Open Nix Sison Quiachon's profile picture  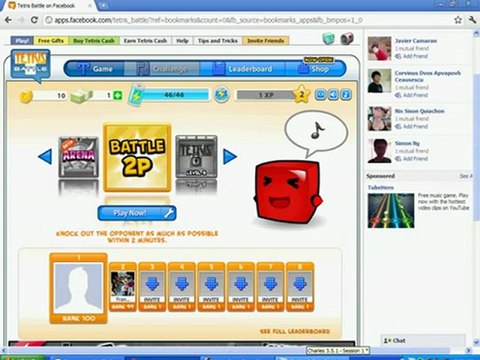click(379, 119)
